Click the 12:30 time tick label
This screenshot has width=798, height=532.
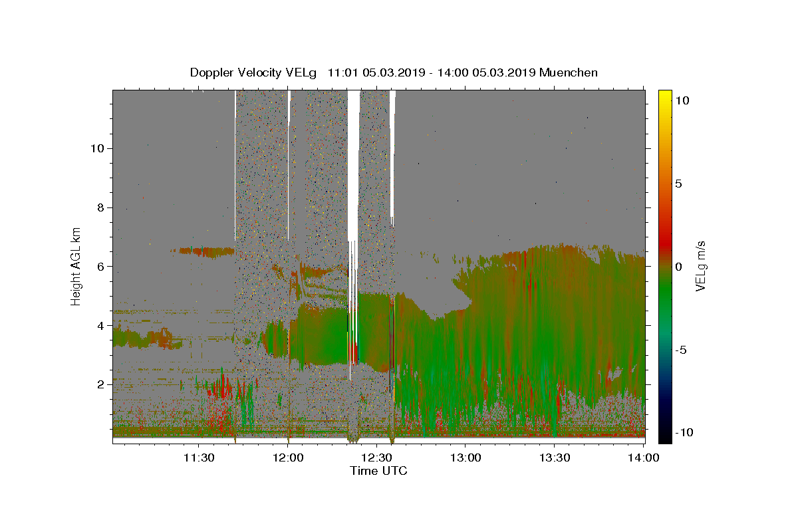pyautogui.click(x=376, y=458)
